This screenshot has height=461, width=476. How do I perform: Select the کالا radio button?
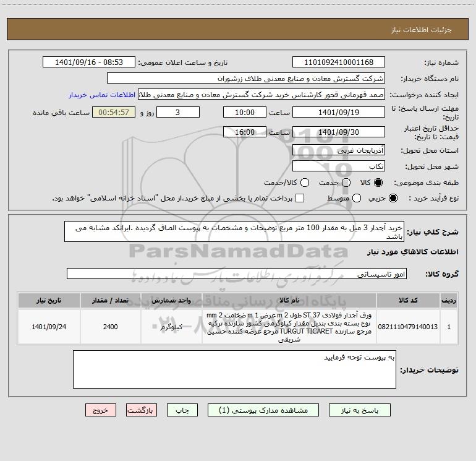(x=378, y=183)
